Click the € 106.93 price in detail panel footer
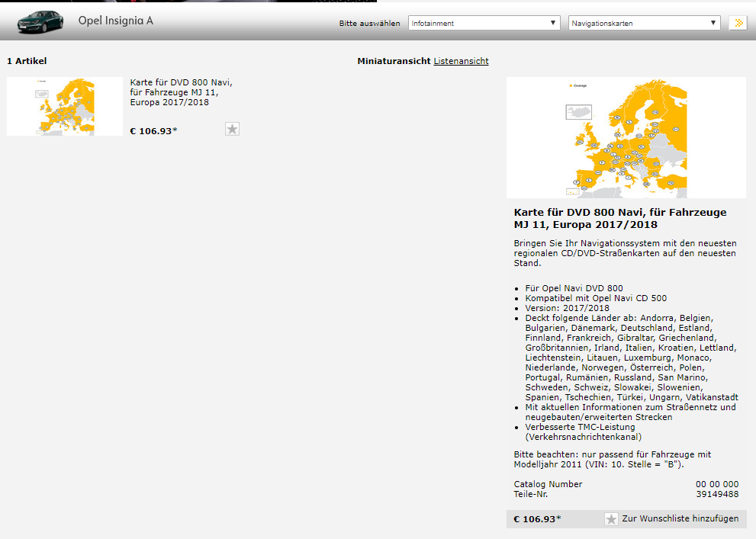 [x=538, y=519]
